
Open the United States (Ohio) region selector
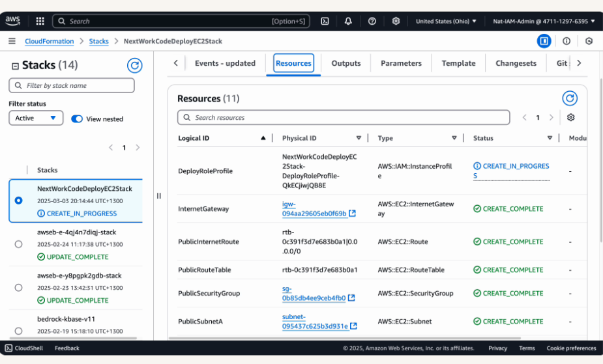446,21
